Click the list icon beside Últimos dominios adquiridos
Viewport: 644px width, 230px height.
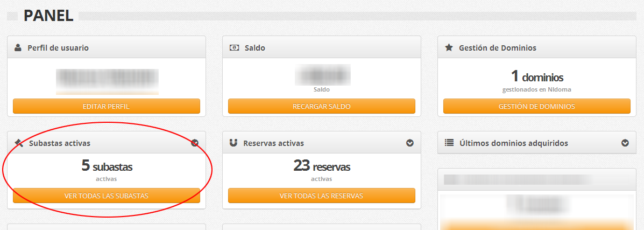click(449, 143)
